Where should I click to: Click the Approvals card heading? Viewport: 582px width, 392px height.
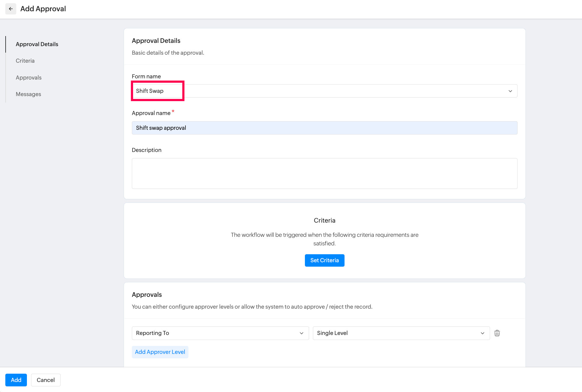(147, 294)
